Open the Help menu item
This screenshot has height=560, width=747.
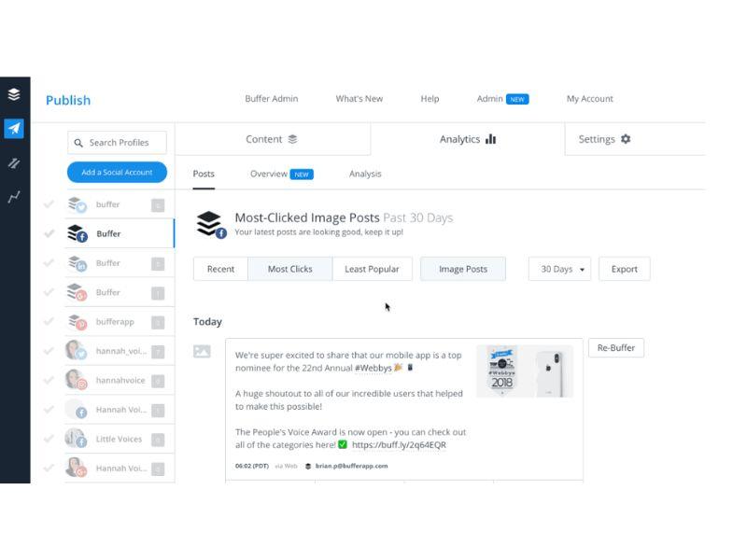click(x=430, y=99)
